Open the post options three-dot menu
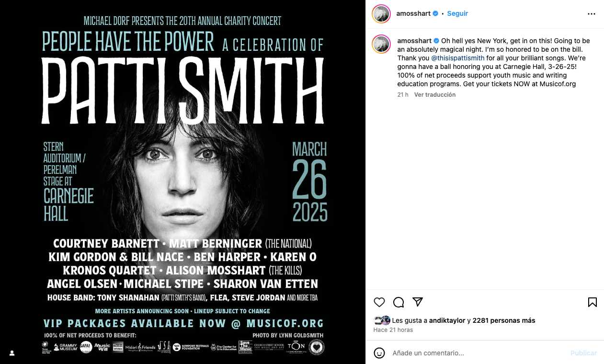Viewport: 604px width, 364px height. pyautogui.click(x=592, y=13)
